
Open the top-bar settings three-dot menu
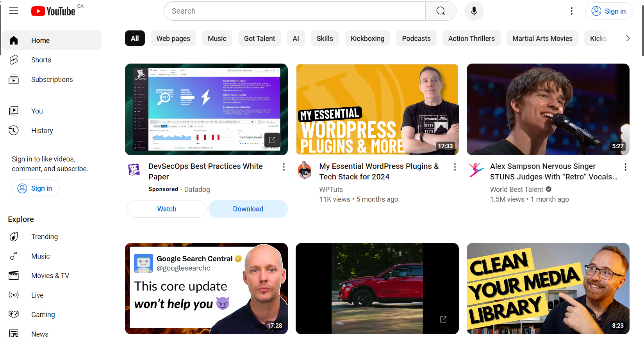coord(571,11)
